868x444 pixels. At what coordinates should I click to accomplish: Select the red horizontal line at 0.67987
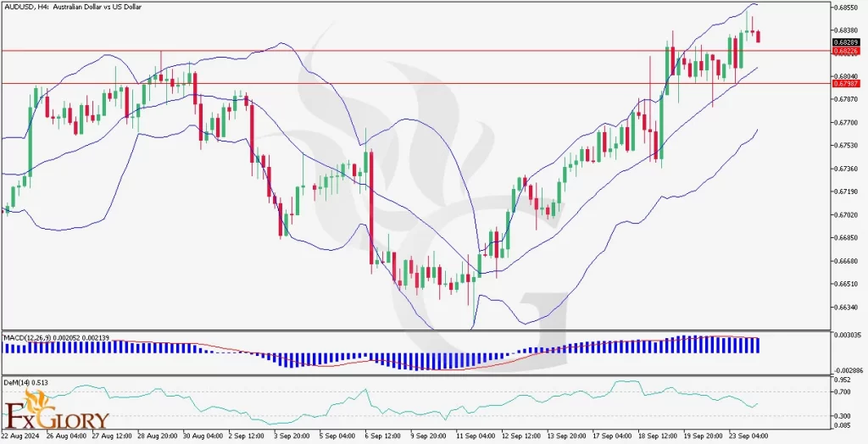(x=415, y=84)
